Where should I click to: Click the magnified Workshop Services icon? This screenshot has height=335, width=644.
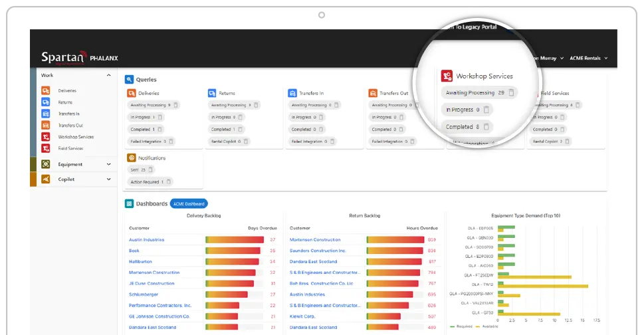447,76
